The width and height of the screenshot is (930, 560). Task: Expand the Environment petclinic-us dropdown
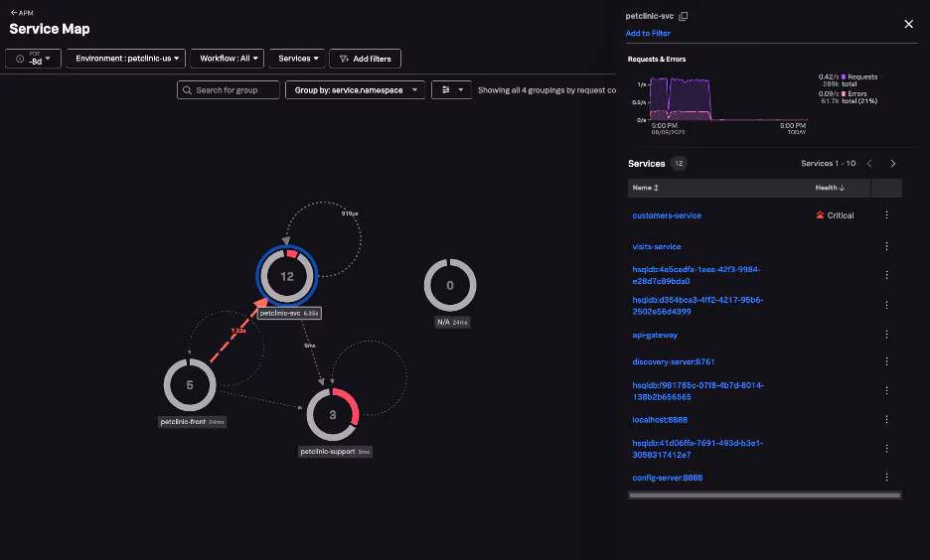[x=125, y=59]
